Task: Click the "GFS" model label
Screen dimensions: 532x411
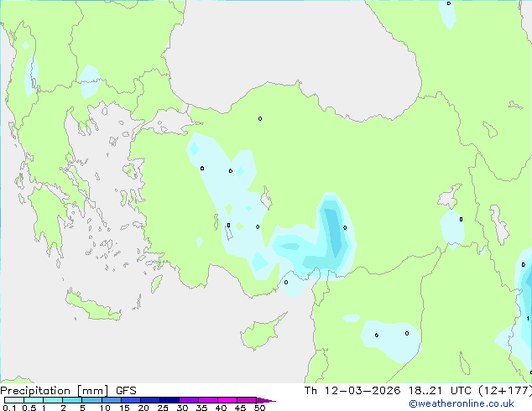Action: click(x=126, y=391)
